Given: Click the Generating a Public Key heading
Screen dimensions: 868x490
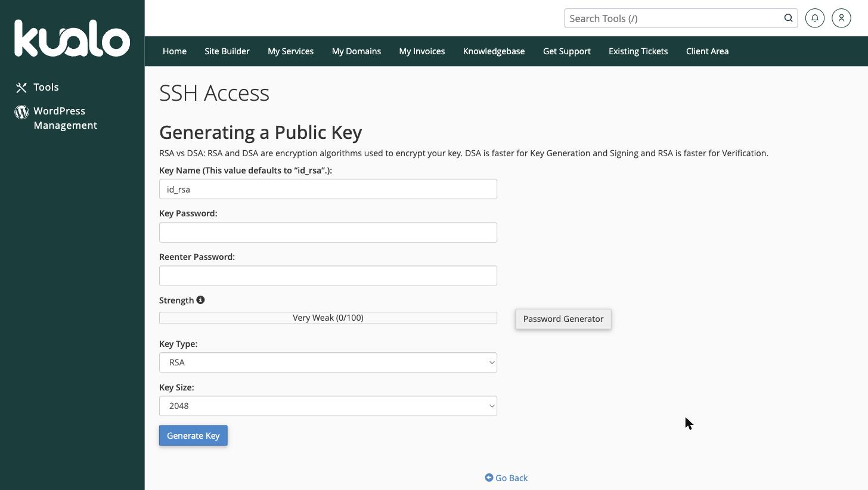Looking at the screenshot, I should pos(261,132).
